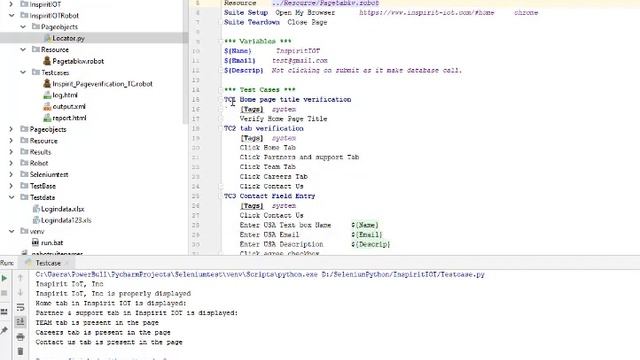This screenshot has width=640, height=360.
Task: Collapse the Testcases folder
Action: pyautogui.click(x=23, y=72)
